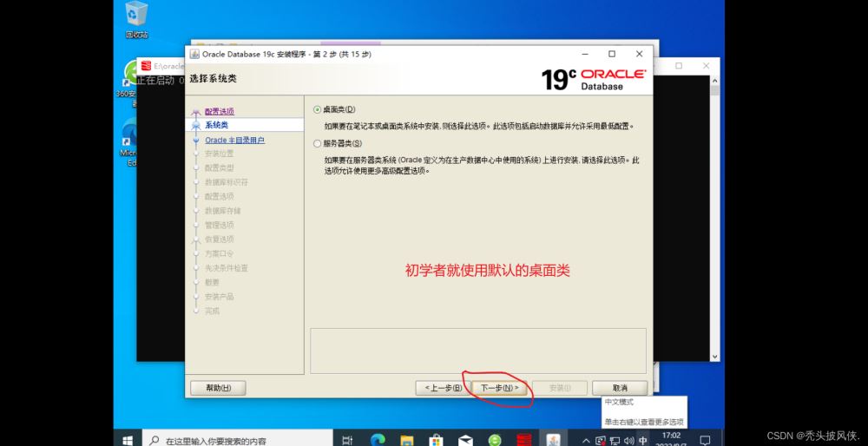The width and height of the screenshot is (868, 446).
Task: Click the 下一步(N) next button
Action: pyautogui.click(x=500, y=388)
